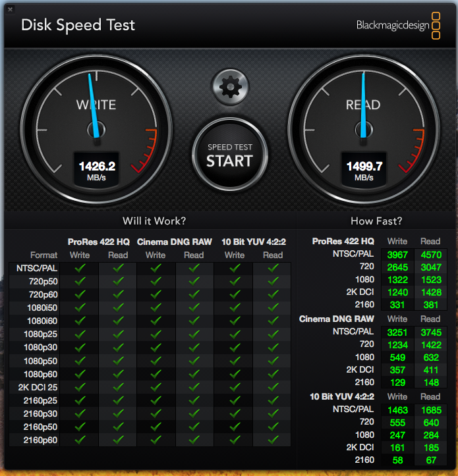Click the Disk Speed Test title
Screen dimensions: 458x476
coord(78,26)
